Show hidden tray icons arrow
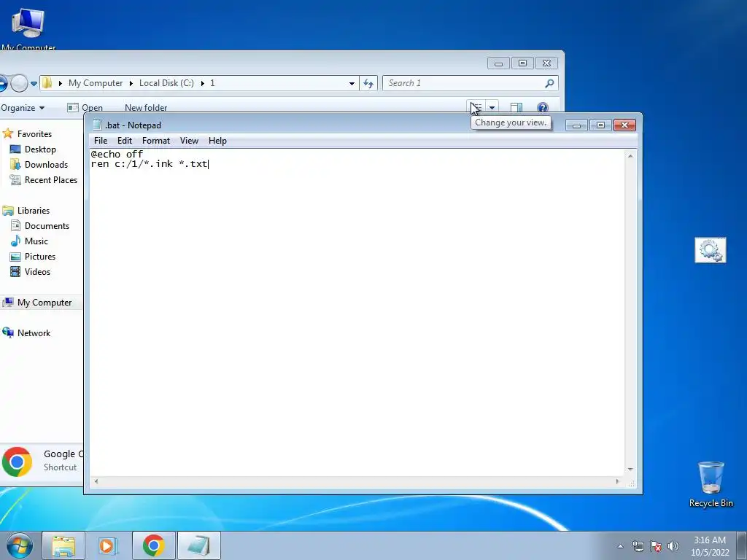Screen dimensions: 747x560 620,546
